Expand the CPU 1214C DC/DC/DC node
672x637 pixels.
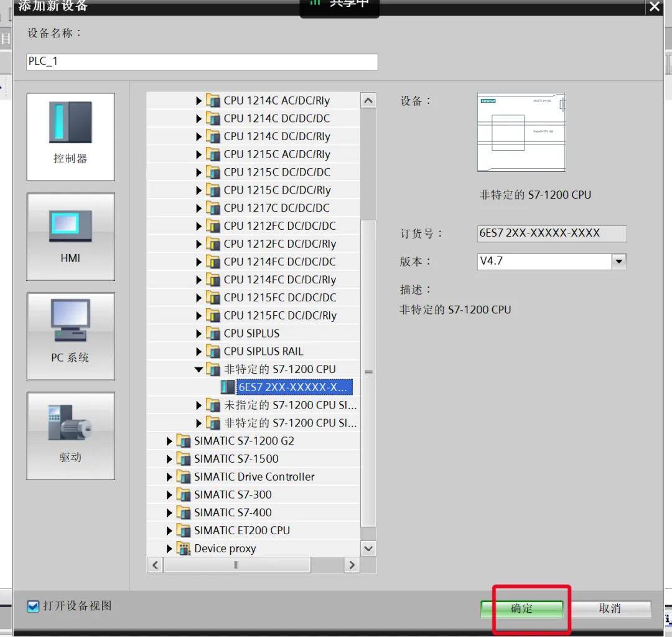click(x=198, y=119)
